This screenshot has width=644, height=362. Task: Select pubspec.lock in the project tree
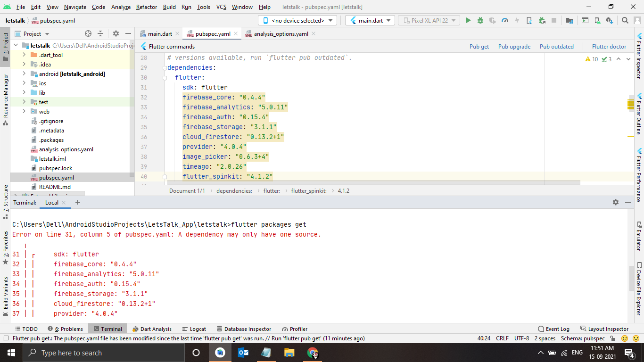(56, 168)
